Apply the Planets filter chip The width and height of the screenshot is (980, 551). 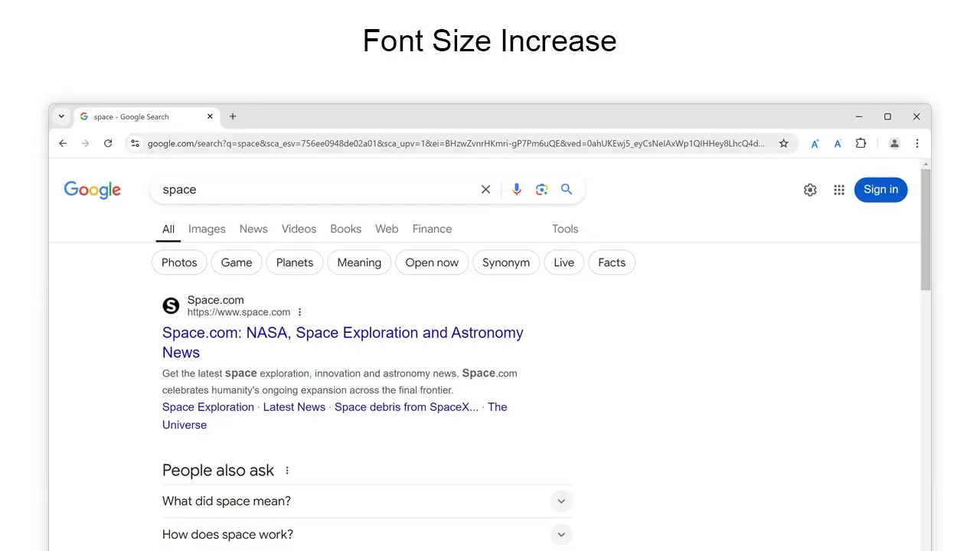295,262
